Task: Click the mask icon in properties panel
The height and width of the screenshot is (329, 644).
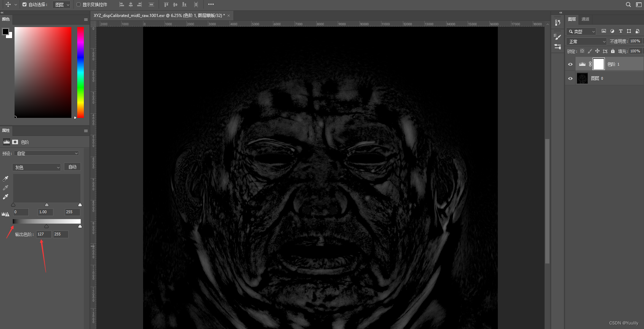Action: [15, 142]
